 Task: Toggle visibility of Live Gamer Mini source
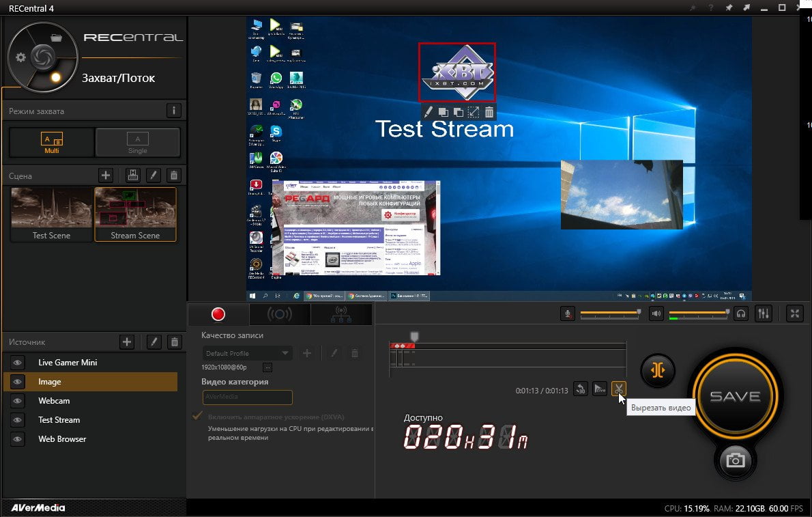click(17, 363)
